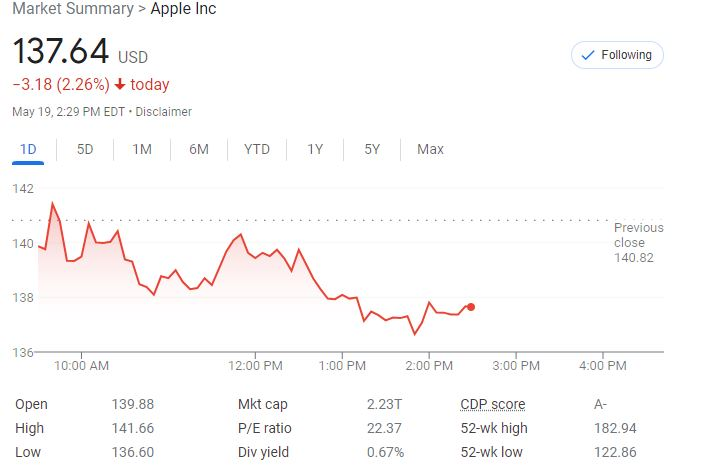Viewport: 706px width, 476px height.
Task: Click the checkmark icon in Following
Action: click(x=587, y=55)
